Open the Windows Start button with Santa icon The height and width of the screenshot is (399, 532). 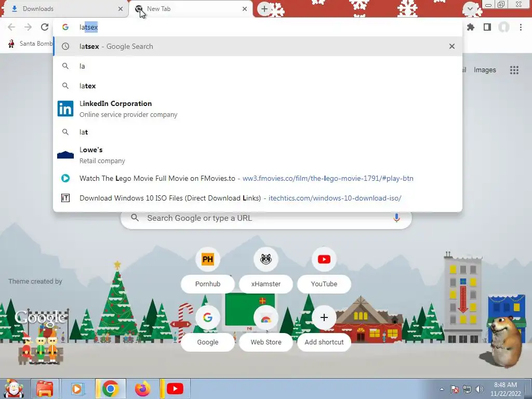(x=13, y=389)
